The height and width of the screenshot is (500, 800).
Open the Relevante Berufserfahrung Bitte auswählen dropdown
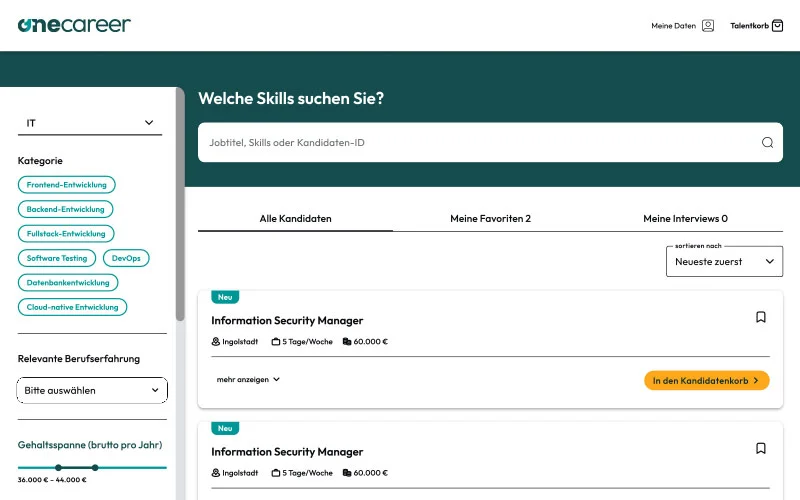click(x=92, y=390)
